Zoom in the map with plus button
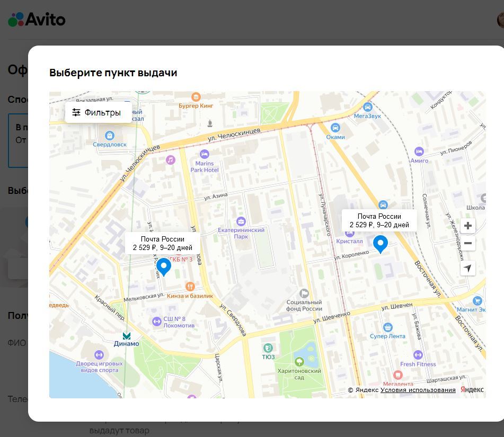 (467, 226)
